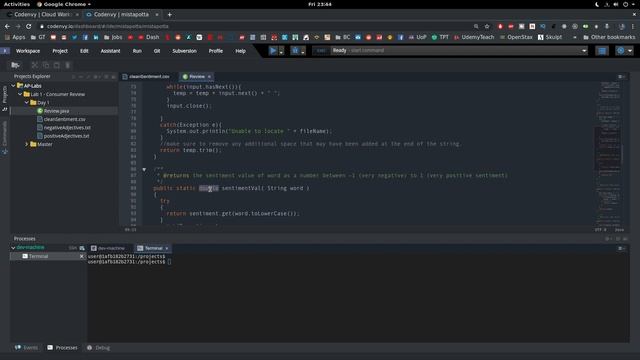Open the Chrome three-dot menu
This screenshot has height=360, width=640.
pos(633,26)
